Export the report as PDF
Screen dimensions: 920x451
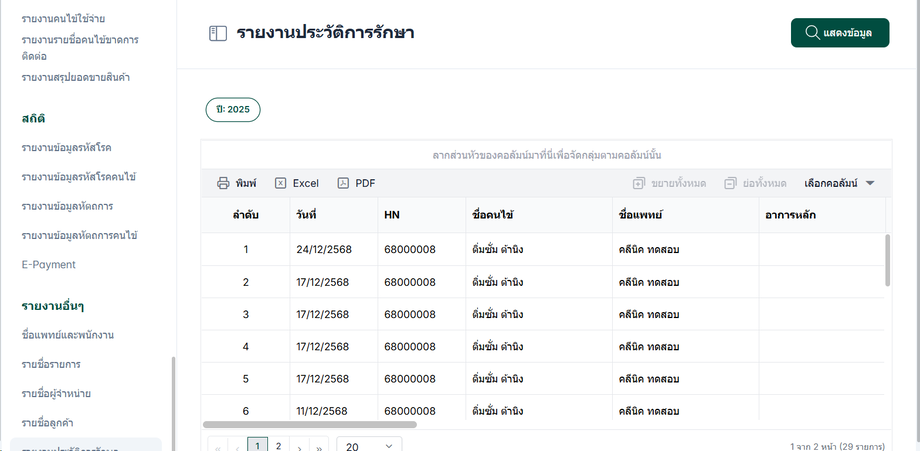[x=356, y=183]
